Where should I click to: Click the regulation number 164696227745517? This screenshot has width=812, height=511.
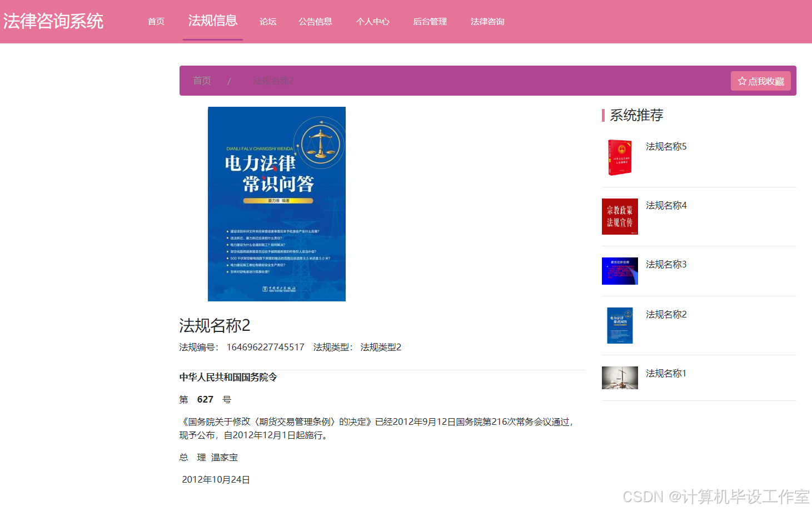(266, 347)
